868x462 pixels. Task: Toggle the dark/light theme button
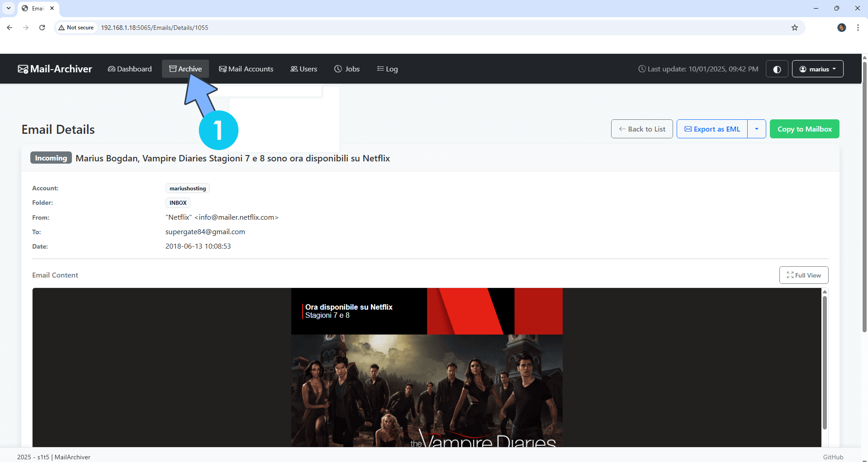click(x=777, y=69)
